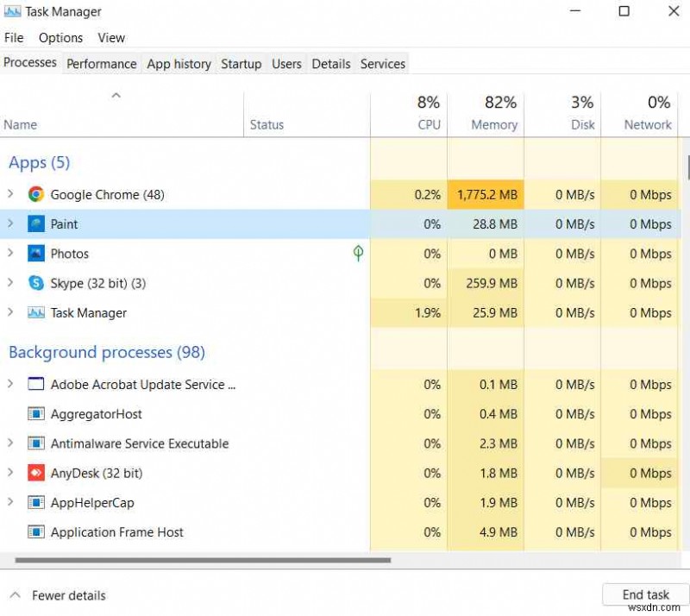Select the Antimalware Service Executable row
Screen dimensions: 690x616
[140, 443]
